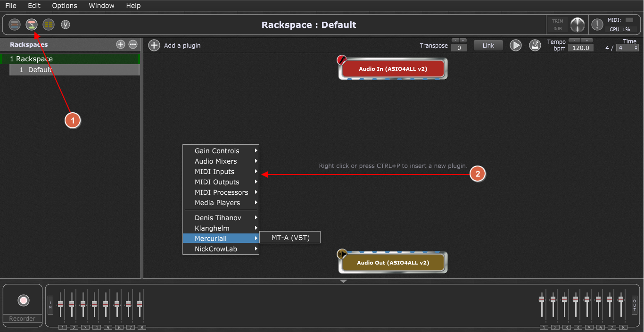Decrease tempo with minus button
The width and height of the screenshot is (644, 332).
pyautogui.click(x=574, y=40)
